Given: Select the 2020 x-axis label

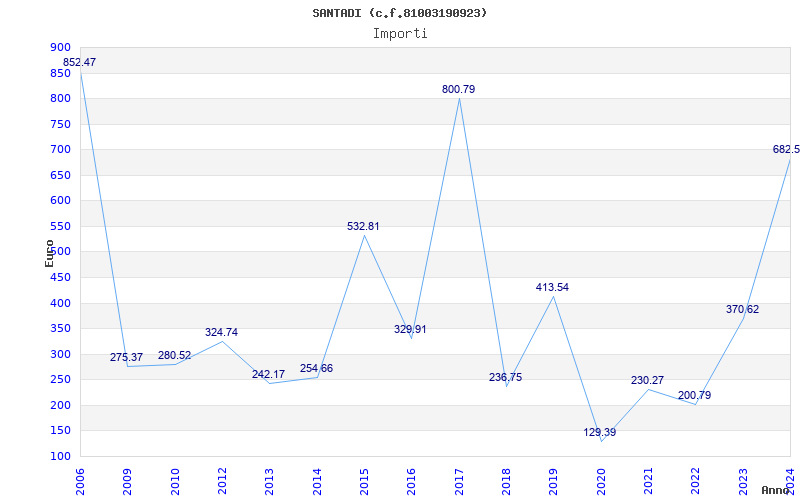Looking at the screenshot, I should (601, 482).
